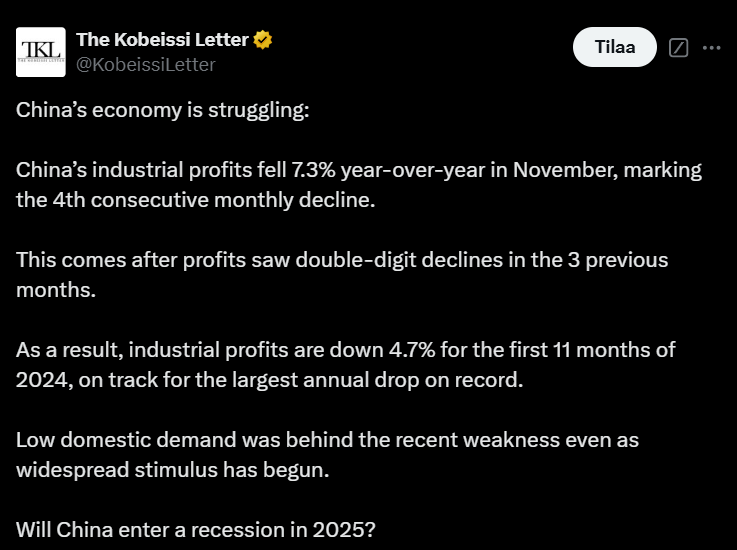Click the word "months." ending that paragraph
737x550 pixels.
[x=56, y=290]
